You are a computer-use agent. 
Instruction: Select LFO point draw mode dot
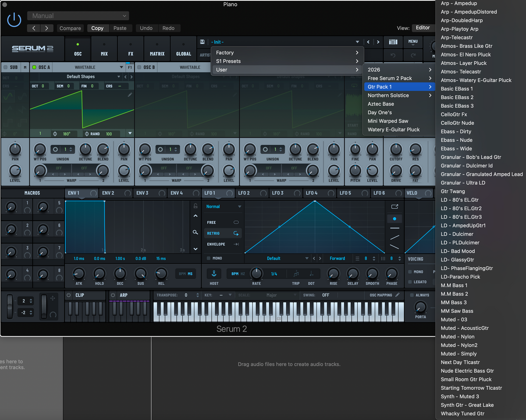(x=394, y=219)
